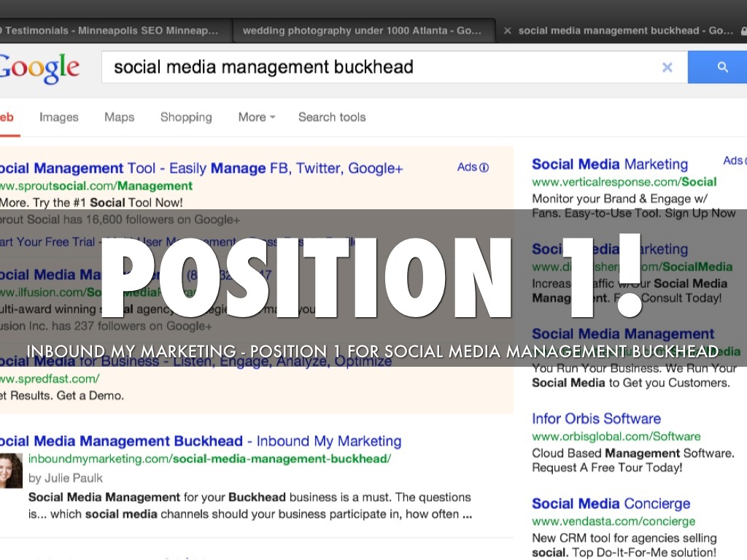Expand the More dropdown menu

point(256,117)
